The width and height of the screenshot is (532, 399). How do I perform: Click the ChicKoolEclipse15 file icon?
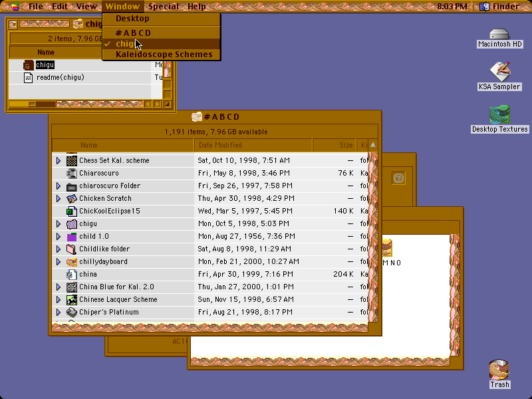coord(72,211)
